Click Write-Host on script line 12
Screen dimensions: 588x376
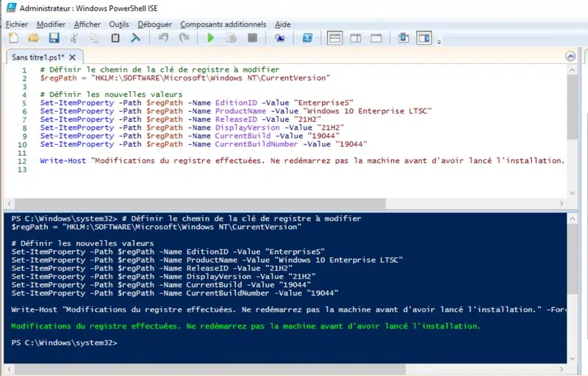pos(63,161)
